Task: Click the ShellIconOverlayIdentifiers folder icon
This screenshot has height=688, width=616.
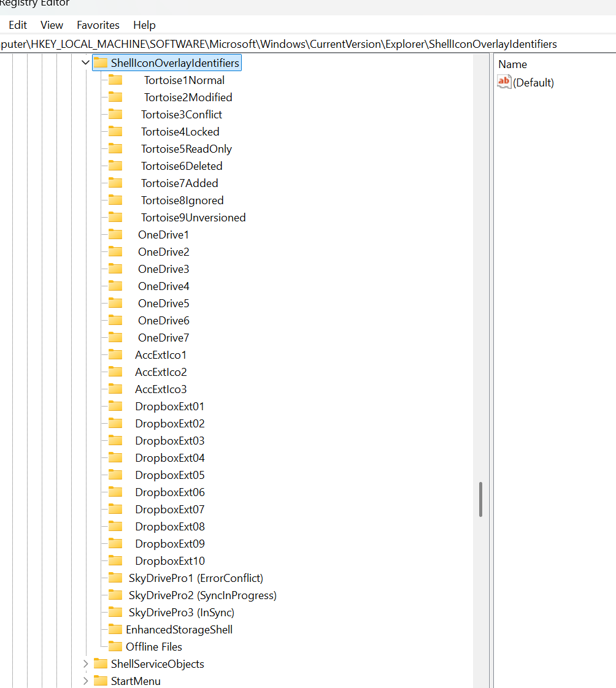Action: click(101, 63)
